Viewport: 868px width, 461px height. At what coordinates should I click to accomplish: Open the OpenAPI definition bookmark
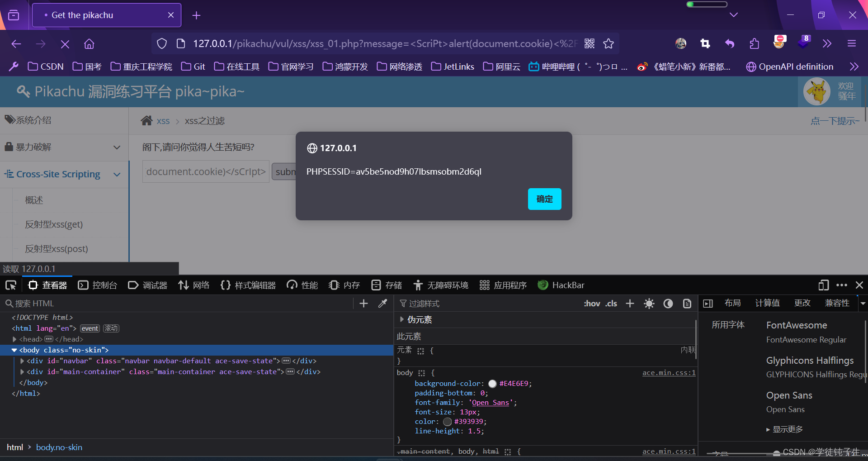[789, 67]
